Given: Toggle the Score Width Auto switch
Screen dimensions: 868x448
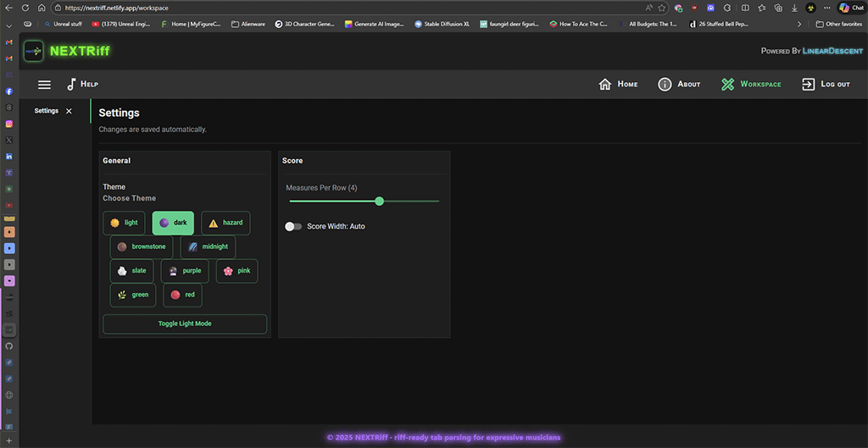Looking at the screenshot, I should pos(293,226).
